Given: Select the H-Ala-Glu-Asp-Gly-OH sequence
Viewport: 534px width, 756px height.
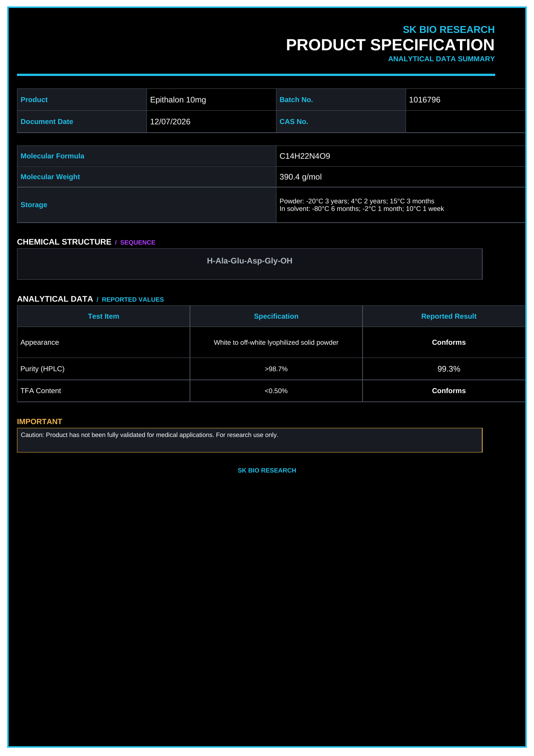Looking at the screenshot, I should (250, 261).
